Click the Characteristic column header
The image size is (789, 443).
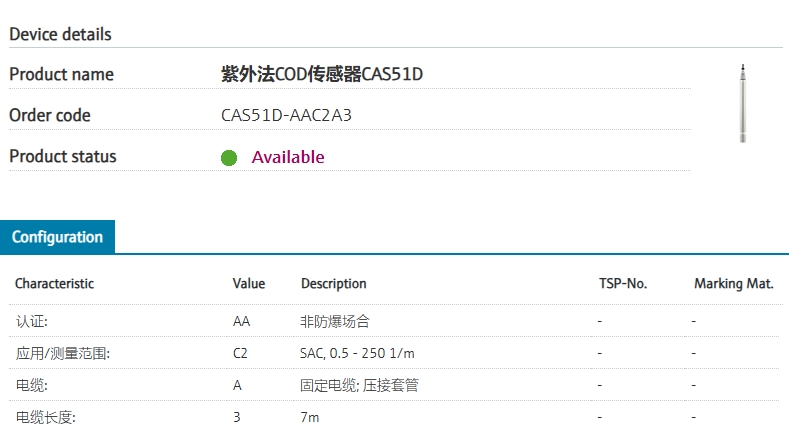(x=54, y=284)
